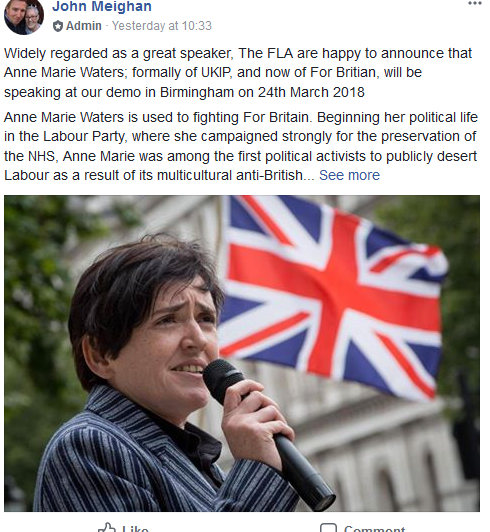Expand post text with See more
Image resolution: width=490 pixels, height=532 pixels.
[x=349, y=175]
